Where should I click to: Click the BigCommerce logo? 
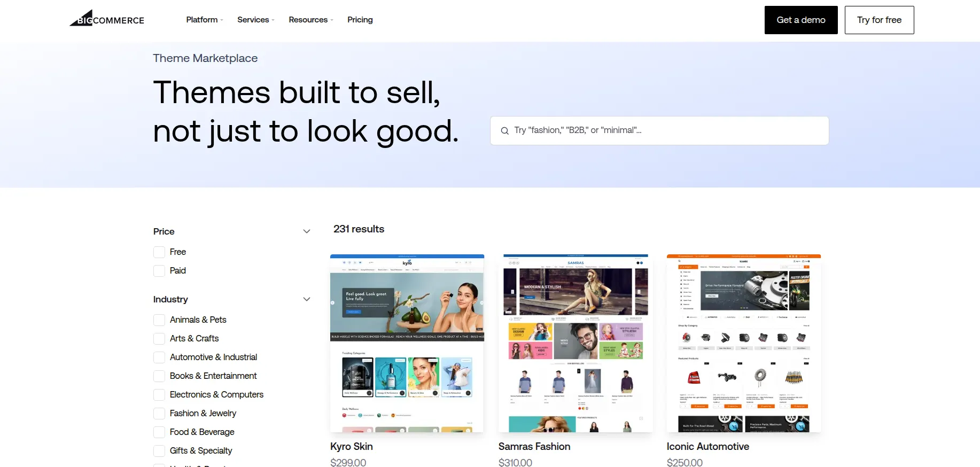click(107, 19)
